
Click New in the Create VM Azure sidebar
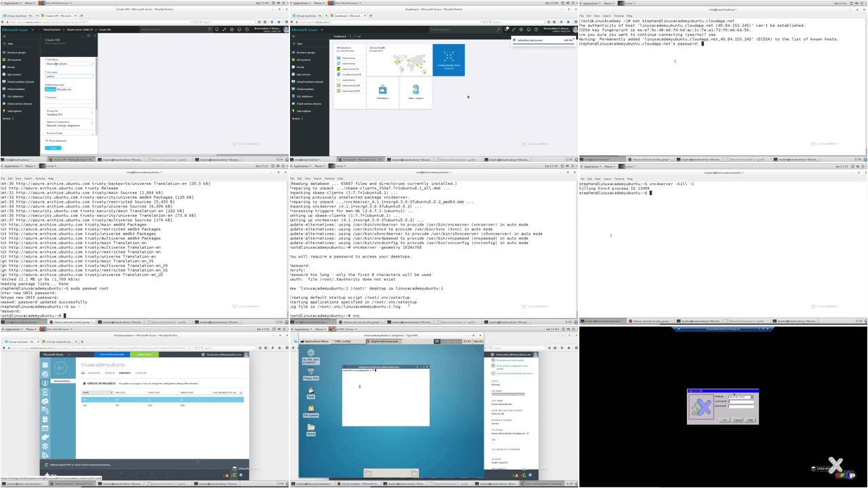point(10,43)
